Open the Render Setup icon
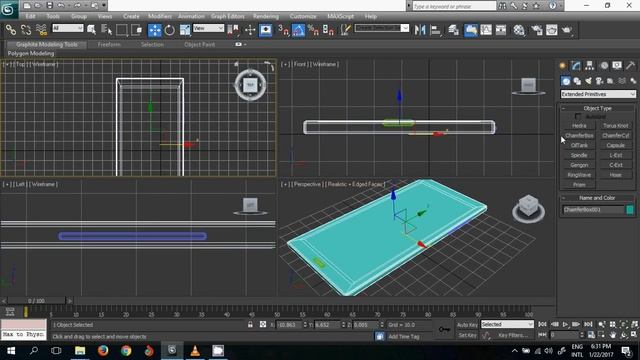Viewport: 640px width, 360px height. (536, 30)
